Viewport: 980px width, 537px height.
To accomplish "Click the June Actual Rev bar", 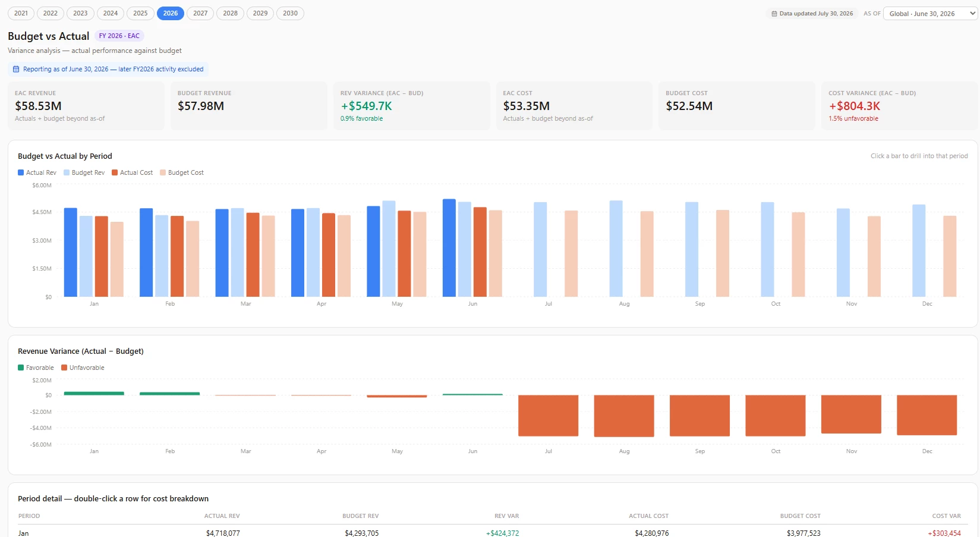I will pyautogui.click(x=449, y=248).
